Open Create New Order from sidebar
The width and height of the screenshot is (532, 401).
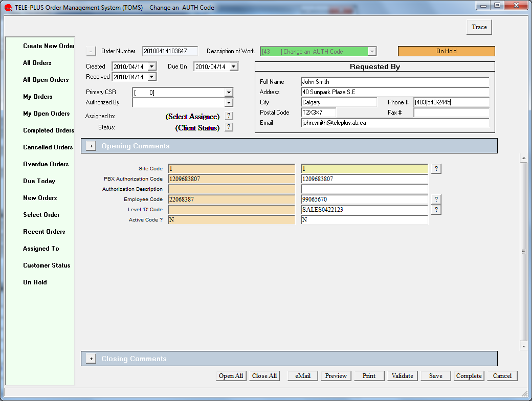coord(49,46)
